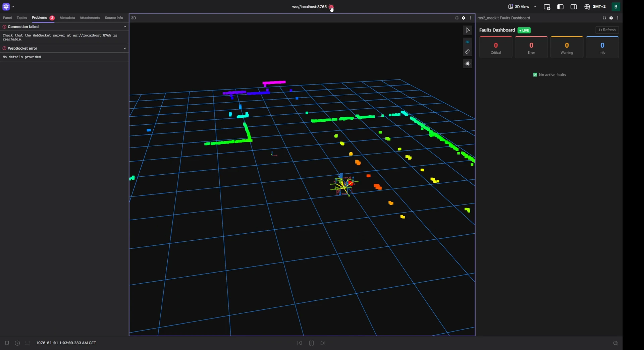Click the Connection failed heading
This screenshot has height=350, width=644.
click(23, 27)
